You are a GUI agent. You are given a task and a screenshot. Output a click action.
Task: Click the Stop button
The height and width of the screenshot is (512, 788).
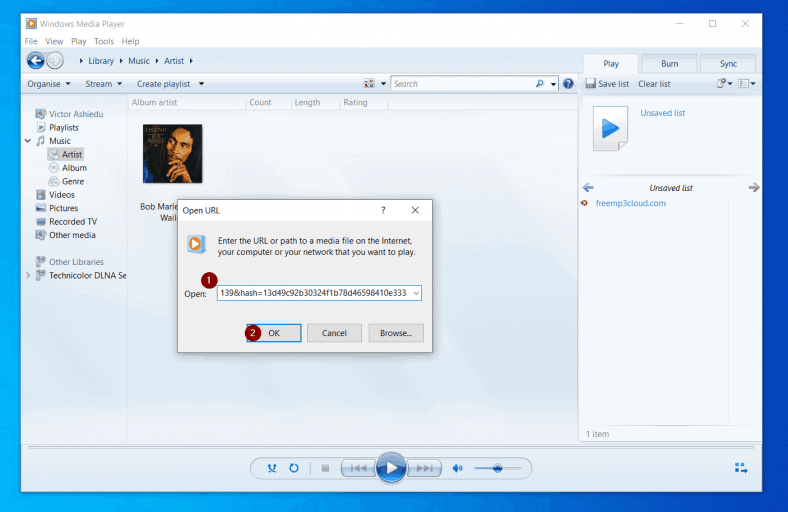pyautogui.click(x=325, y=468)
